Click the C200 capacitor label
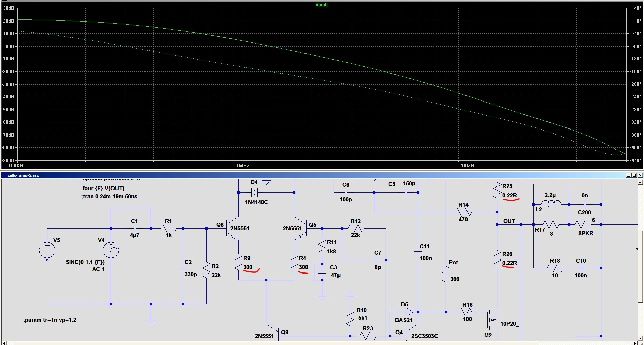Viewport: 644px width, 345px height. [584, 212]
